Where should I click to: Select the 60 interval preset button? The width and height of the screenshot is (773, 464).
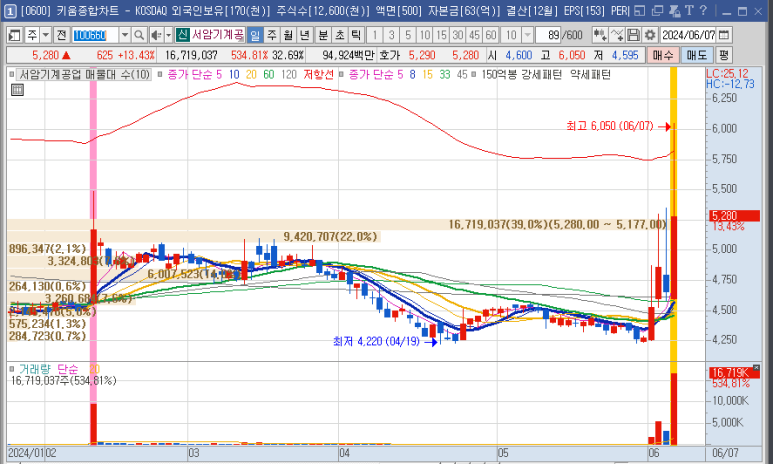click(490, 35)
